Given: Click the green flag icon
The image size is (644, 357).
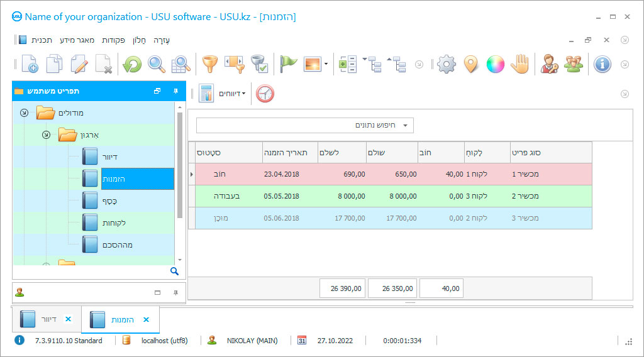Looking at the screenshot, I should (x=288, y=64).
